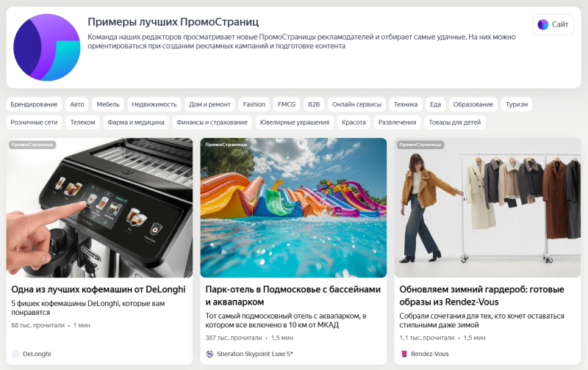588x370 pixels.
Task: Click ПромоСтраницы badge on coffee machine card
Action: [32, 145]
